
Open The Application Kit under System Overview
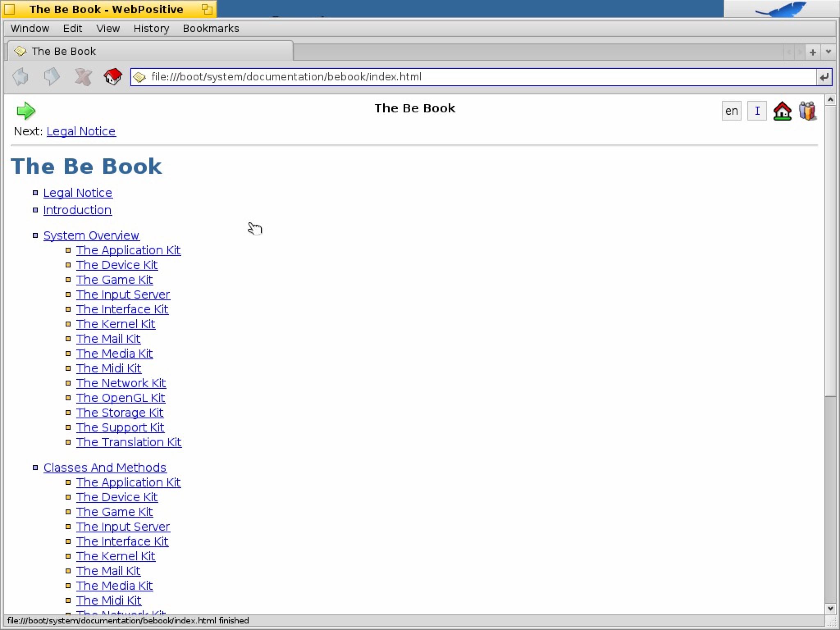pos(128,250)
